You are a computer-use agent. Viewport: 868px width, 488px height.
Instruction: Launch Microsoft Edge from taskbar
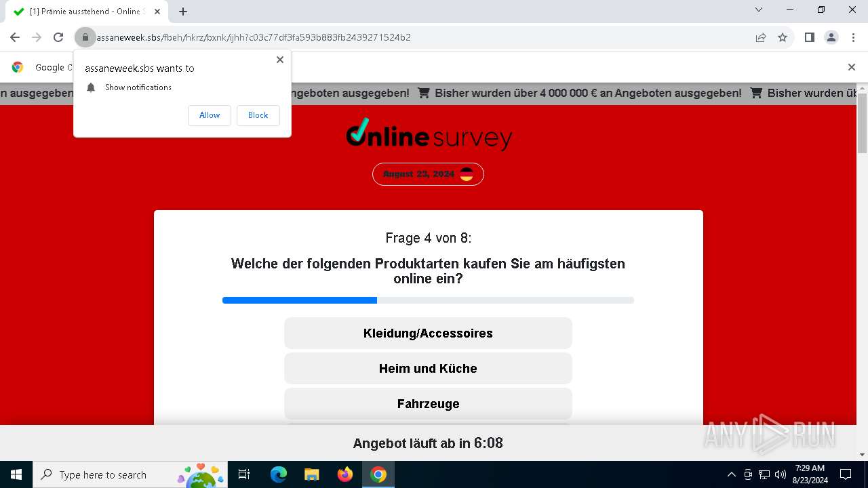pyautogui.click(x=279, y=475)
